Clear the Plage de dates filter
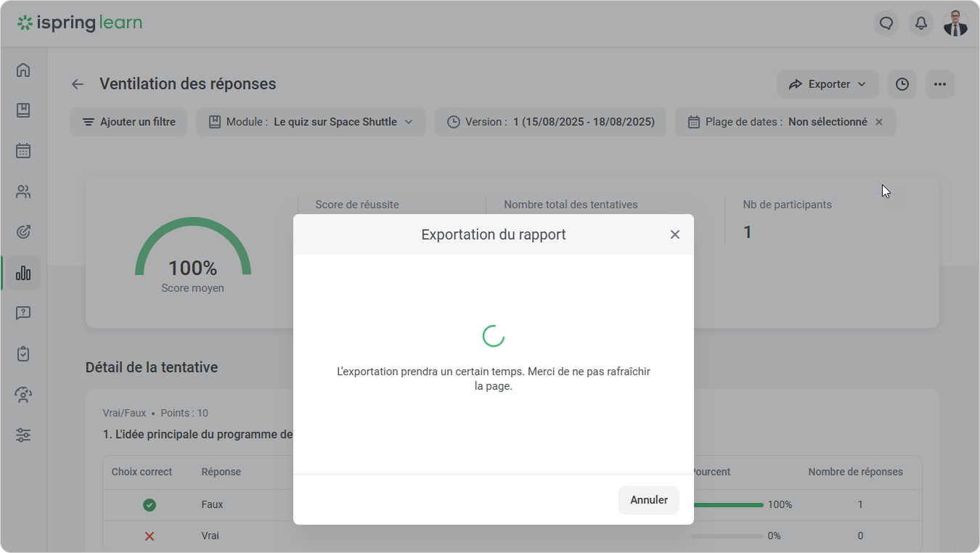This screenshot has width=980, height=553. (879, 122)
